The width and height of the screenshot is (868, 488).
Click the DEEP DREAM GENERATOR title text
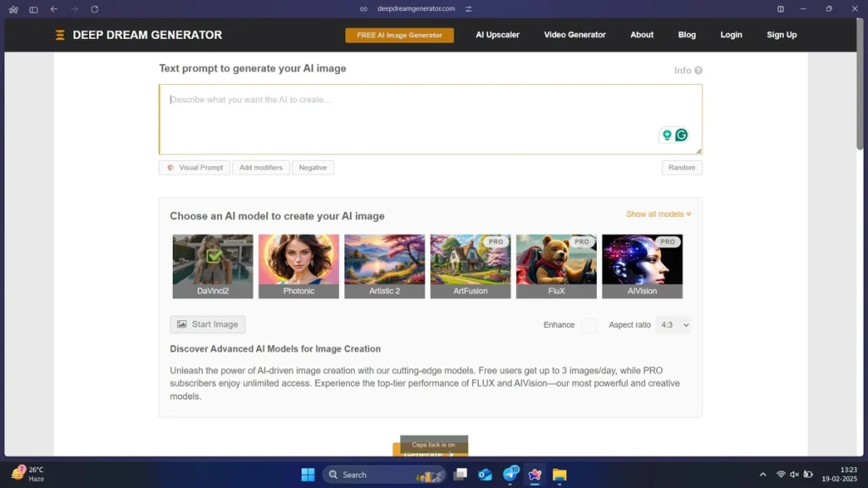coord(147,35)
